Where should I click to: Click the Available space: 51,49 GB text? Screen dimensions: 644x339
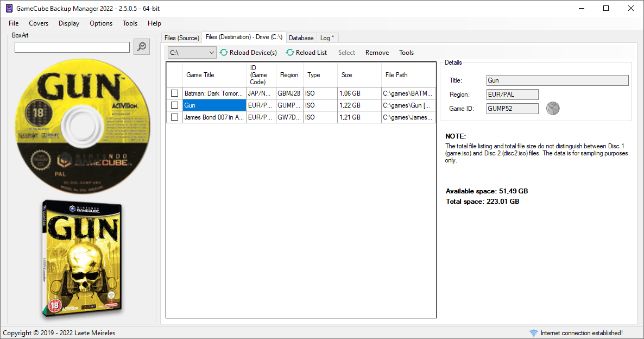487,191
